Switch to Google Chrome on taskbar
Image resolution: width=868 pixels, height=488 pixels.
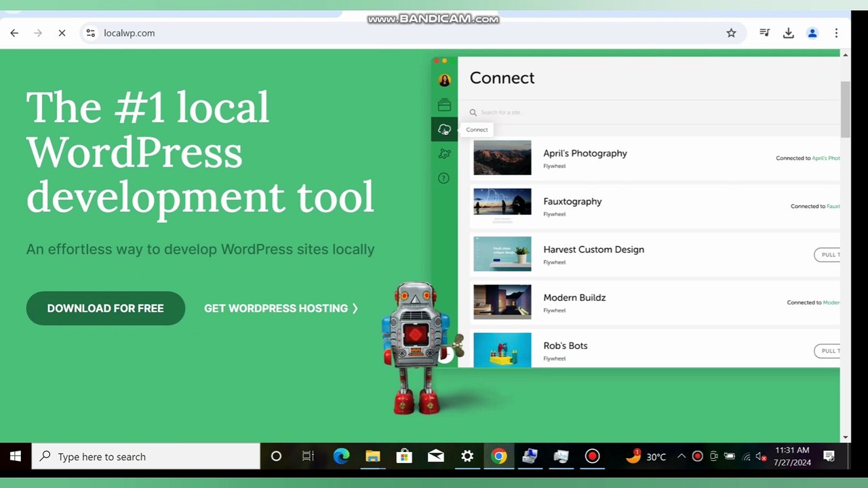point(498,456)
